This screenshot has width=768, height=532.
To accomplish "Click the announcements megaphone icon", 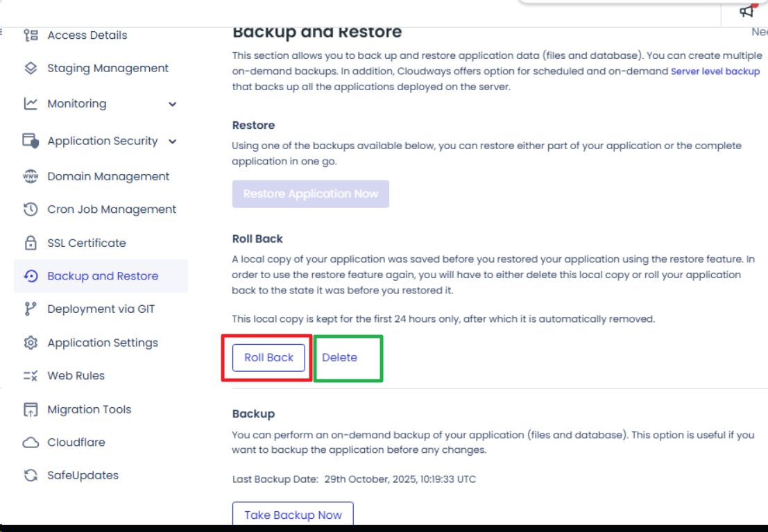I will click(x=746, y=11).
